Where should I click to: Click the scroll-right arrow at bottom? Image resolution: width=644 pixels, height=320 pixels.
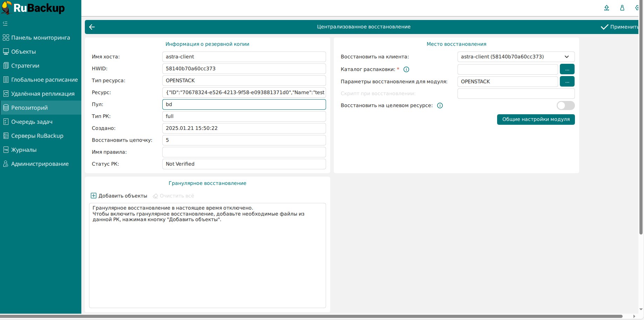pyautogui.click(x=634, y=316)
